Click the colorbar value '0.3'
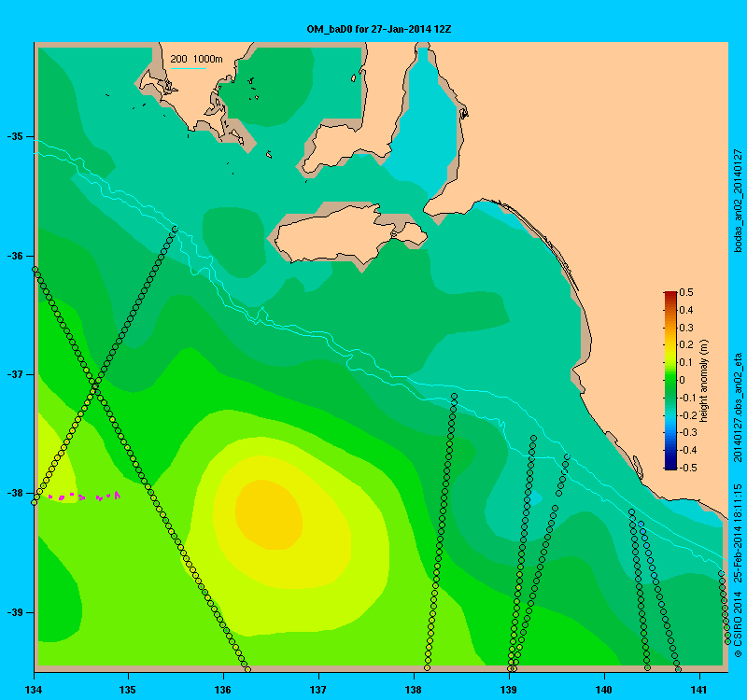 tap(686, 328)
